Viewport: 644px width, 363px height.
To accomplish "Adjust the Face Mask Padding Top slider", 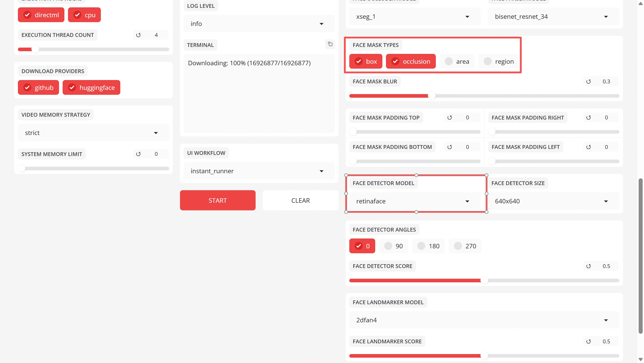I will pyautogui.click(x=415, y=132).
